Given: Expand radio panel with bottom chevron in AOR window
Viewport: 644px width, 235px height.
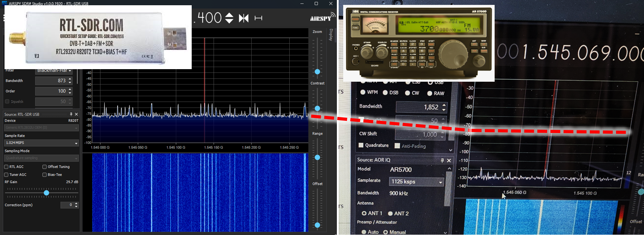Looking at the screenshot, I should click(451, 150).
